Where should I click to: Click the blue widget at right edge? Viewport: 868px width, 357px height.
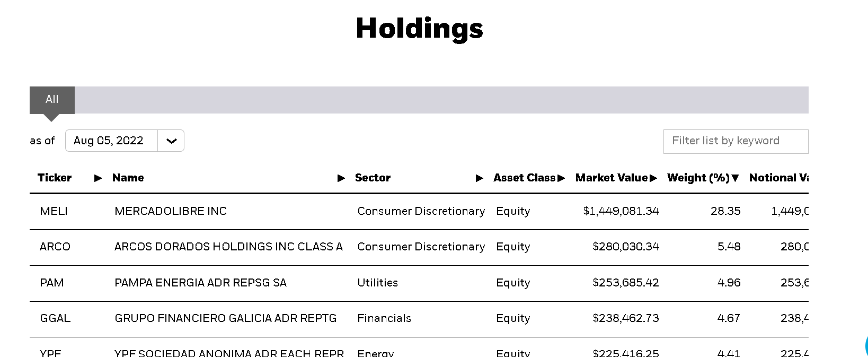coord(866,345)
